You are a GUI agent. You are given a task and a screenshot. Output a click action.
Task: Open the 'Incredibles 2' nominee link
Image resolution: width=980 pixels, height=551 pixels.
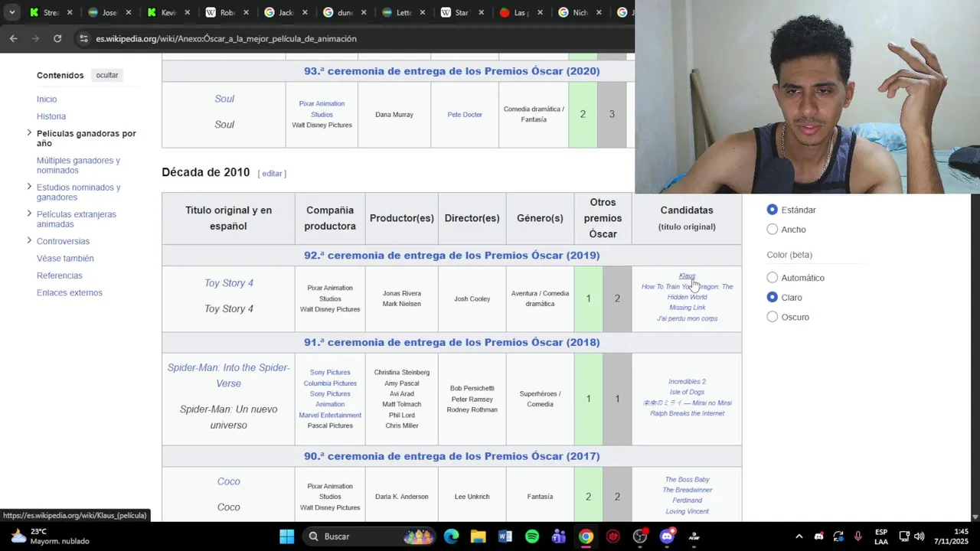(687, 381)
